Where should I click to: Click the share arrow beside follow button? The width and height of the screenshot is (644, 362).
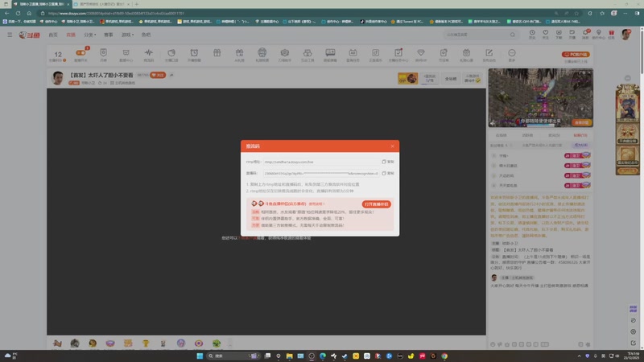tap(171, 75)
